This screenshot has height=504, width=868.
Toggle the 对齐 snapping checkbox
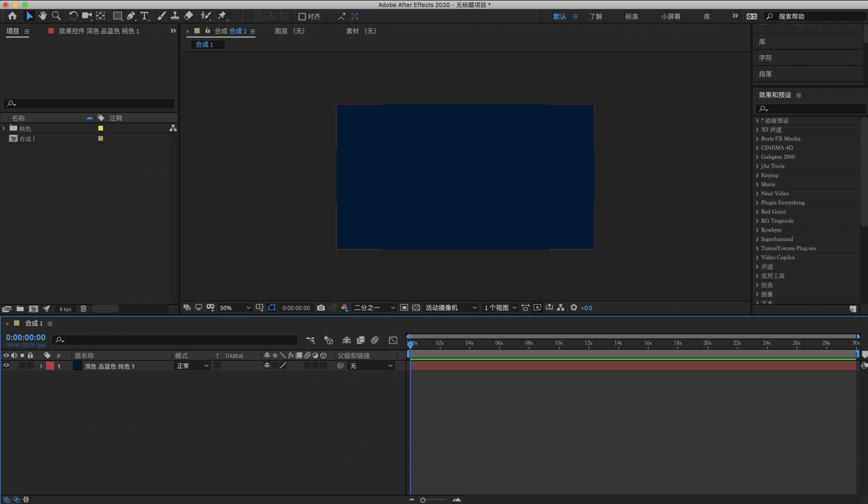(302, 17)
